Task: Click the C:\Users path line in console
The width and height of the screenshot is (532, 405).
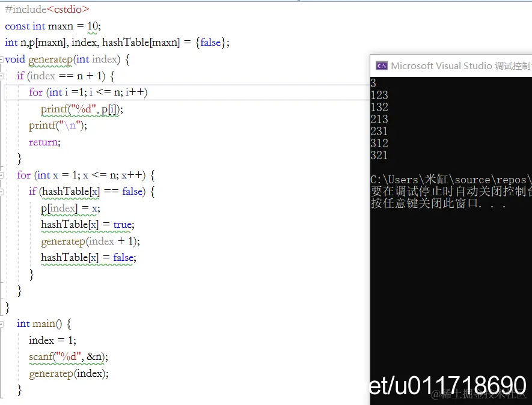Action: [451, 180]
